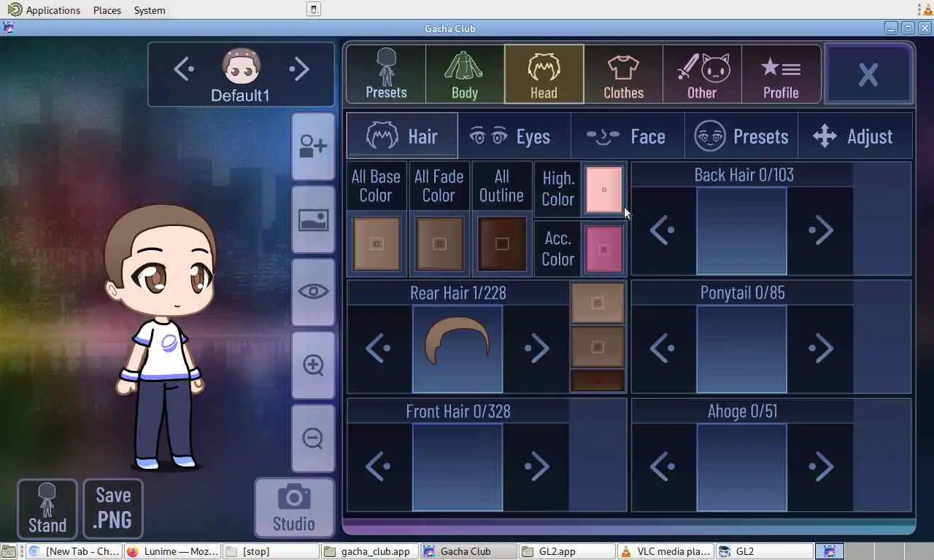Go to the Profile category
Screen dimensions: 934x560
pyautogui.click(x=781, y=74)
